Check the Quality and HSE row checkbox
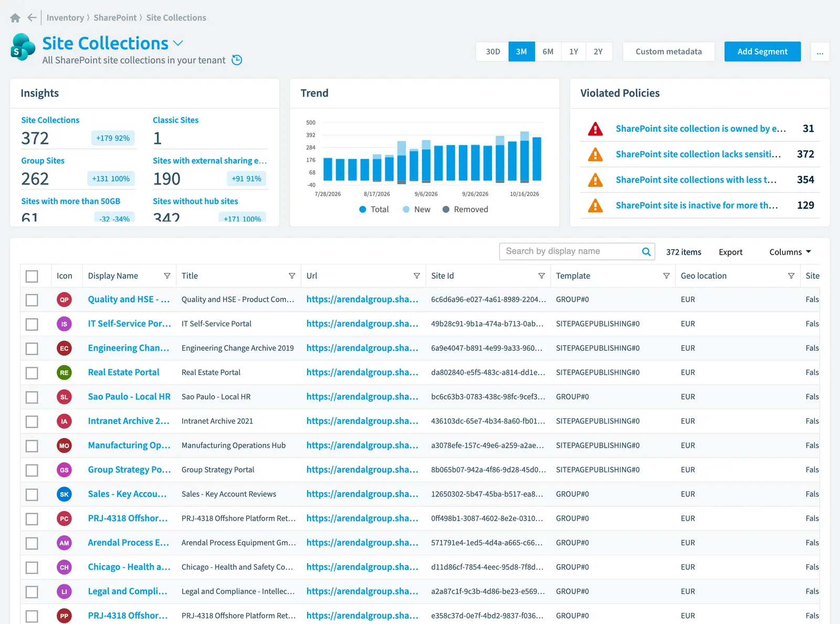 click(x=32, y=300)
